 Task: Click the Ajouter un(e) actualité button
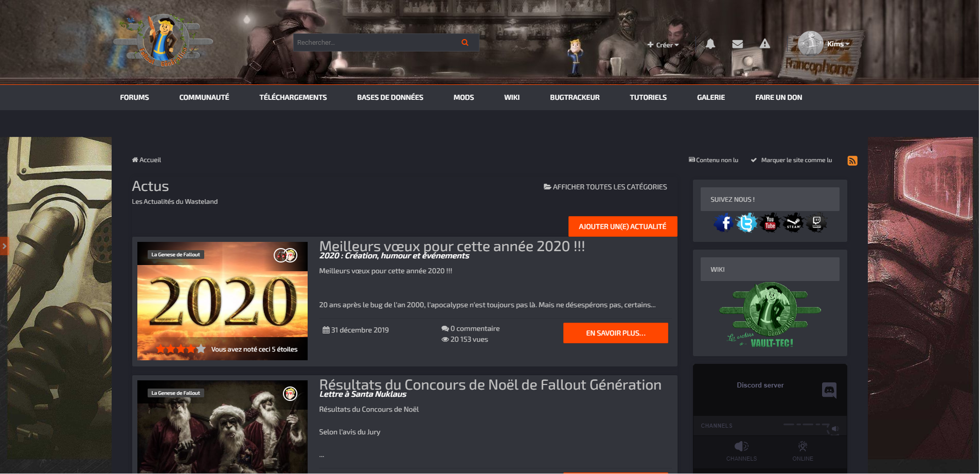coord(622,226)
